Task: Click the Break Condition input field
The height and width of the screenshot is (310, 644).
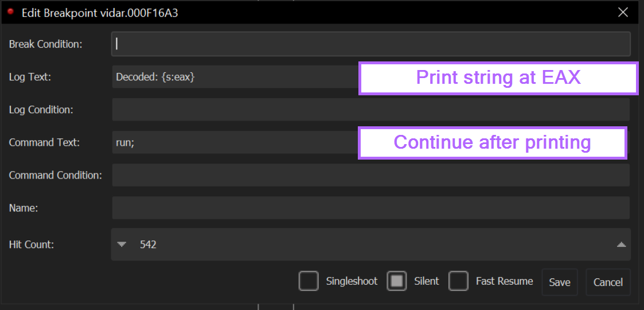Action: point(370,44)
